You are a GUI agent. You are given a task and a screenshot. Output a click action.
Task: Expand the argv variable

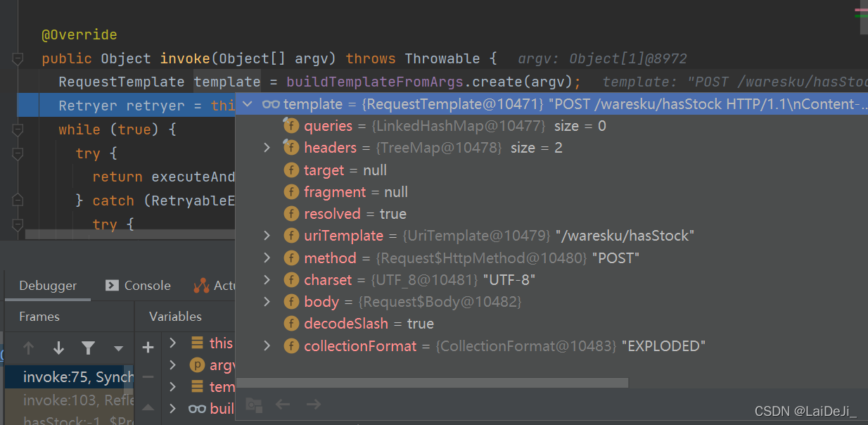point(173,365)
